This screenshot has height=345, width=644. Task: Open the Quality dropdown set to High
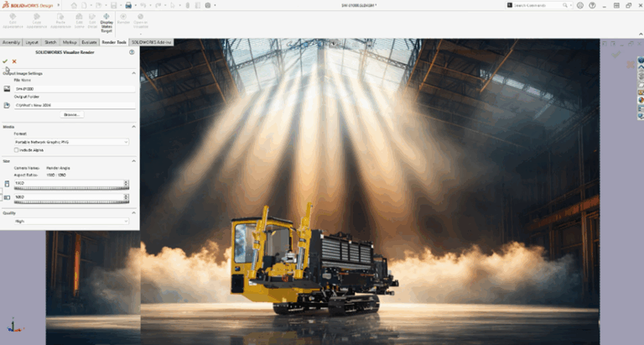click(x=71, y=222)
